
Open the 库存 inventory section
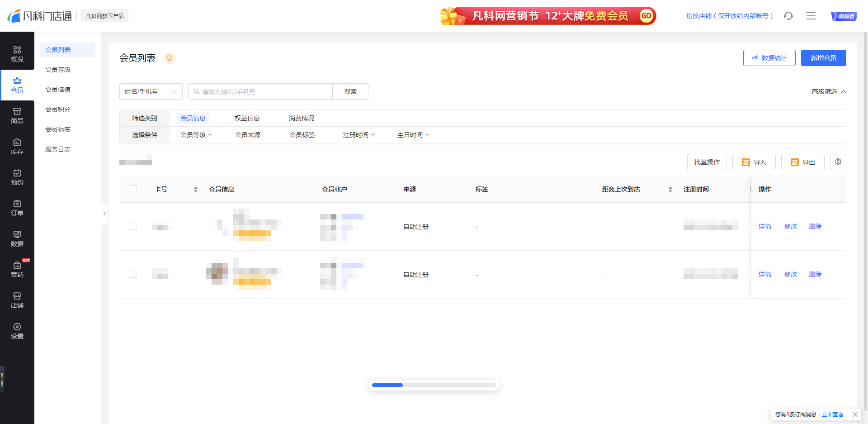[17, 147]
